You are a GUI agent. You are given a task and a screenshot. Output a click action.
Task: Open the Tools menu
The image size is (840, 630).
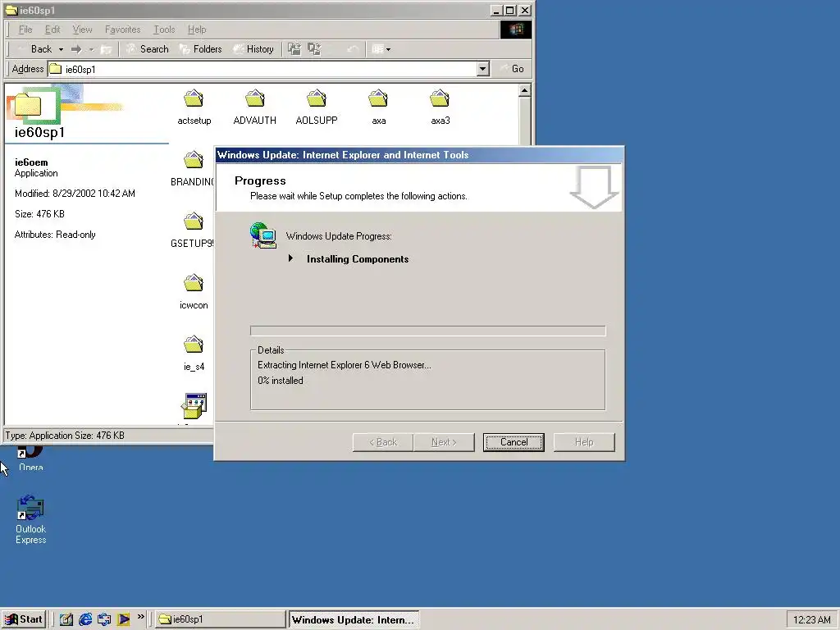tap(164, 30)
